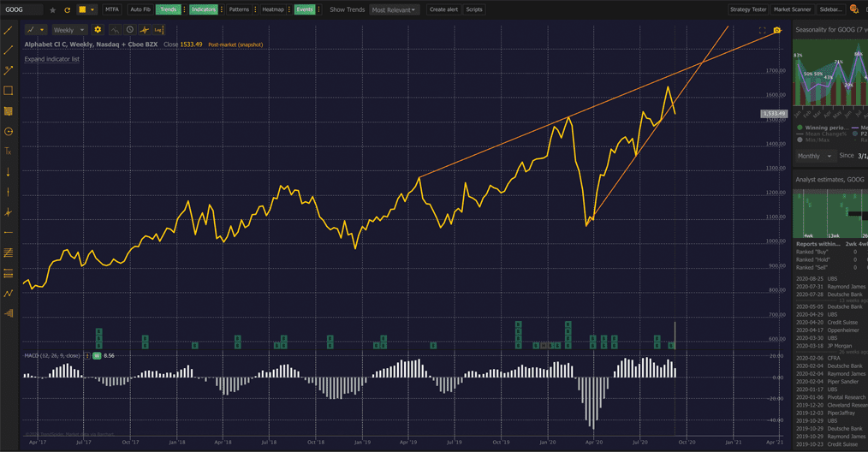The height and width of the screenshot is (452, 868).
Task: Click the clock extended hours icon
Action: (129, 30)
